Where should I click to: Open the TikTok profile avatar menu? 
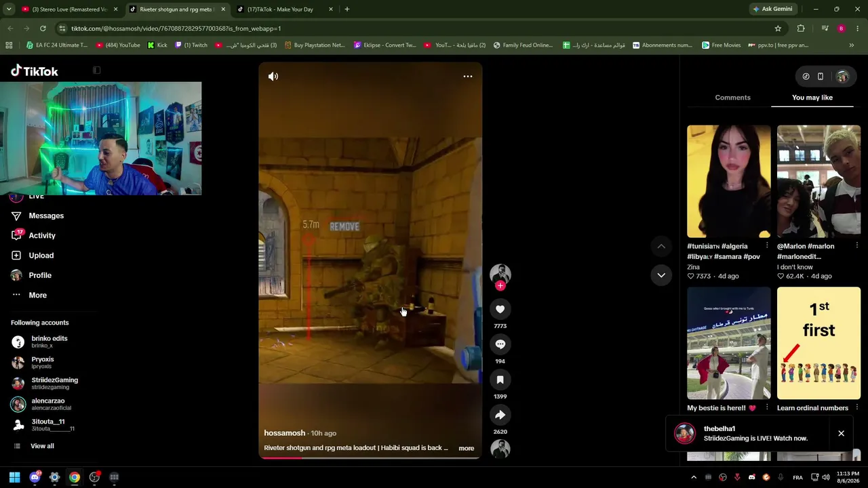842,77
